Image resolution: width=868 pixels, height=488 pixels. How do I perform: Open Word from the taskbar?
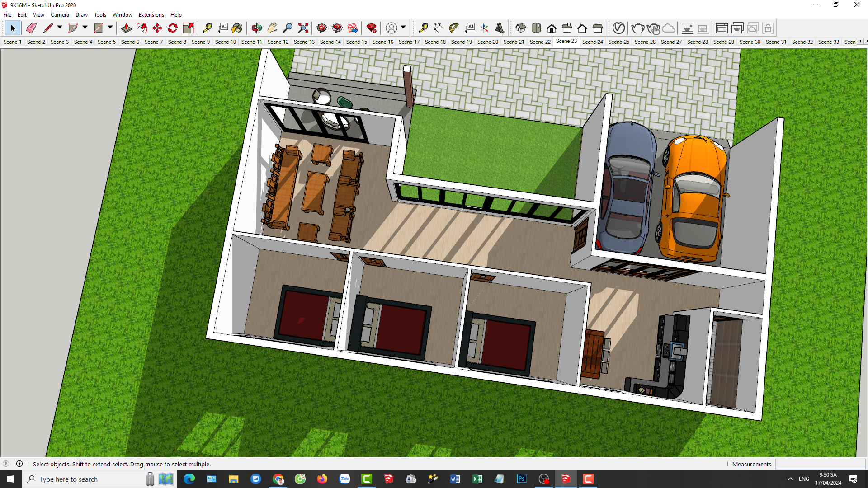pos(455,479)
